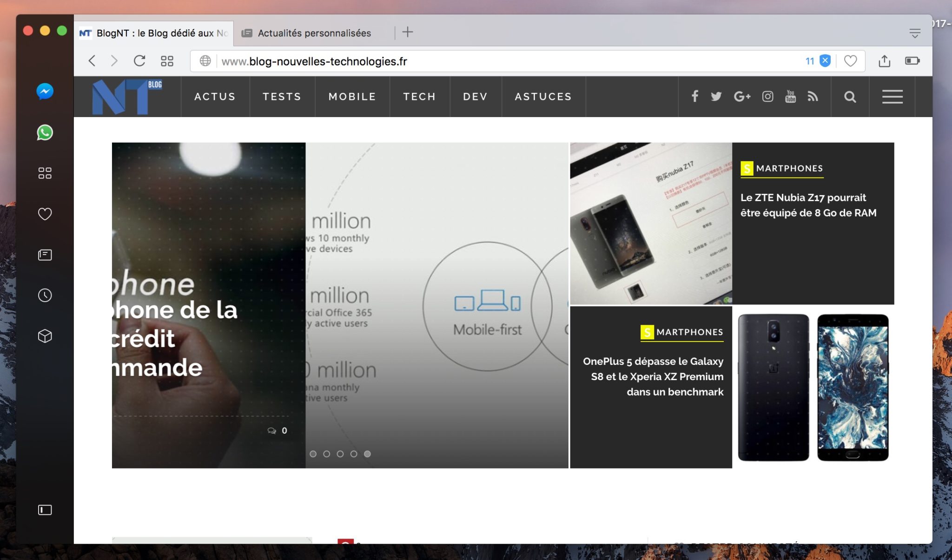Screen dimensions: 952x560
Task: Toggle the battery saver icon
Action: [x=912, y=61]
